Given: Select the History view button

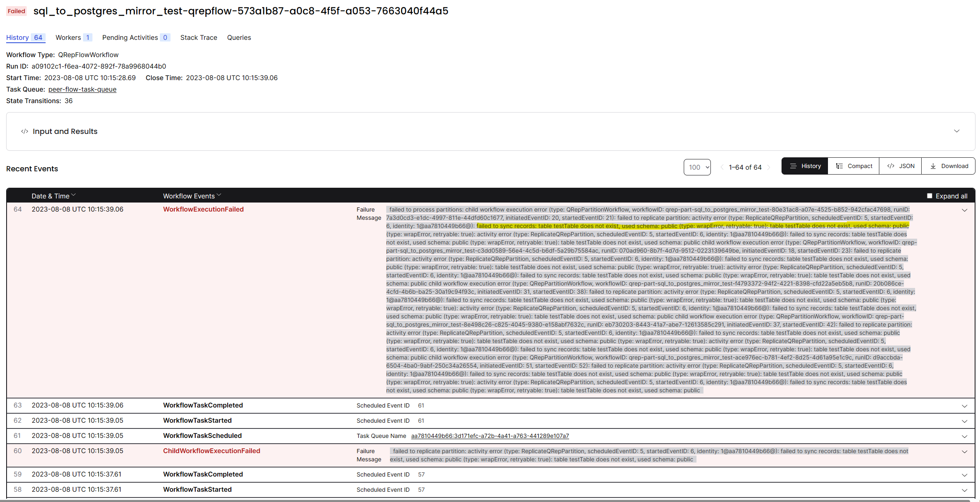Looking at the screenshot, I should (805, 166).
